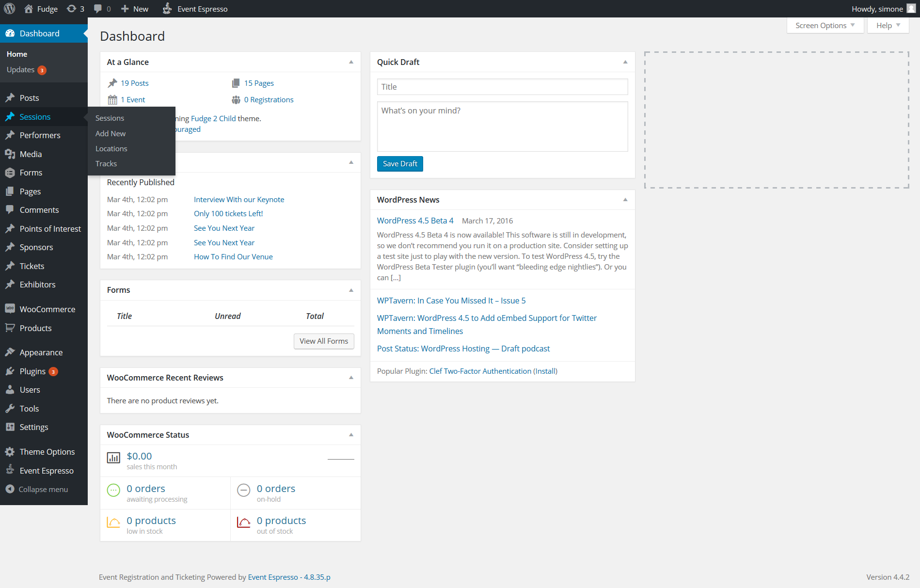The width and height of the screenshot is (920, 588).
Task: Click the WordPress logo icon in admin bar
Action: click(x=10, y=9)
